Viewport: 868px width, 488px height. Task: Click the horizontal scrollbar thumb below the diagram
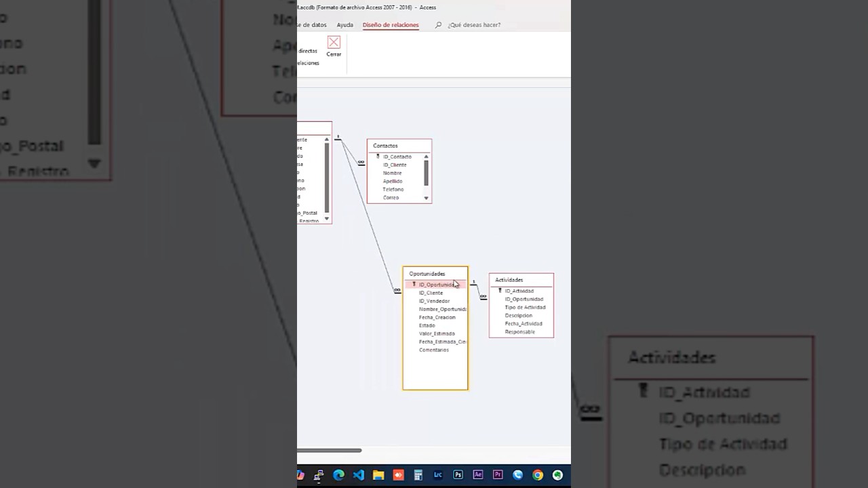tap(330, 450)
